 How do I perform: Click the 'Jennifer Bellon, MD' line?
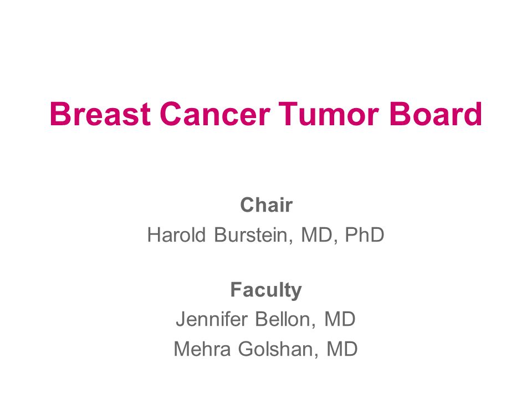[x=265, y=319]
